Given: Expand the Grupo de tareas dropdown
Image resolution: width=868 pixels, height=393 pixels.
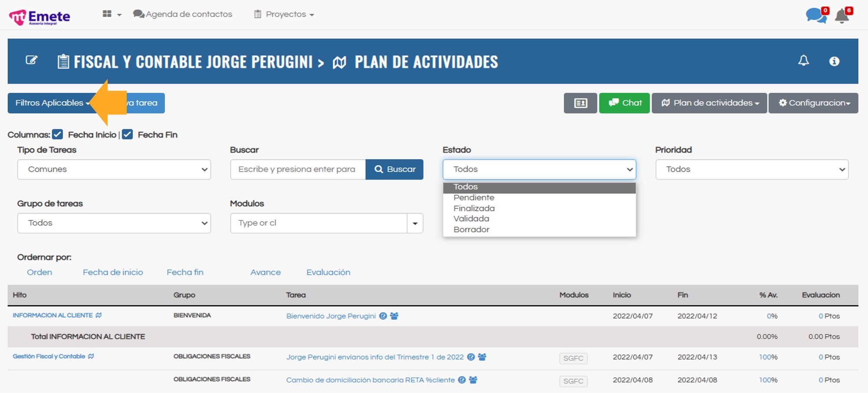Looking at the screenshot, I should click(x=114, y=223).
